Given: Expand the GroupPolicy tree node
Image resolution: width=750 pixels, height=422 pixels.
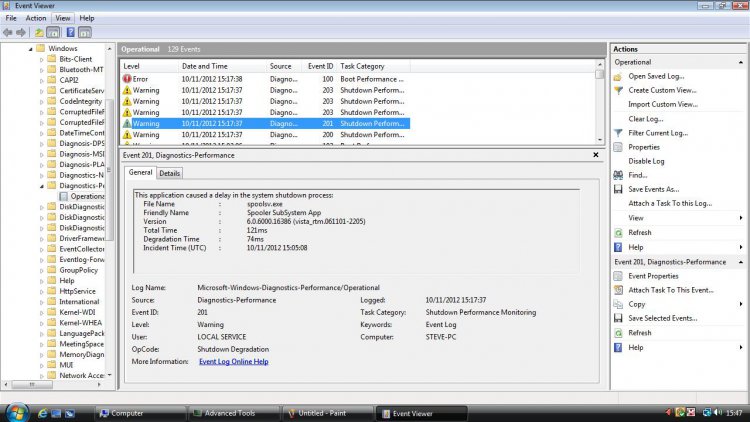Looking at the screenshot, I should point(42,271).
